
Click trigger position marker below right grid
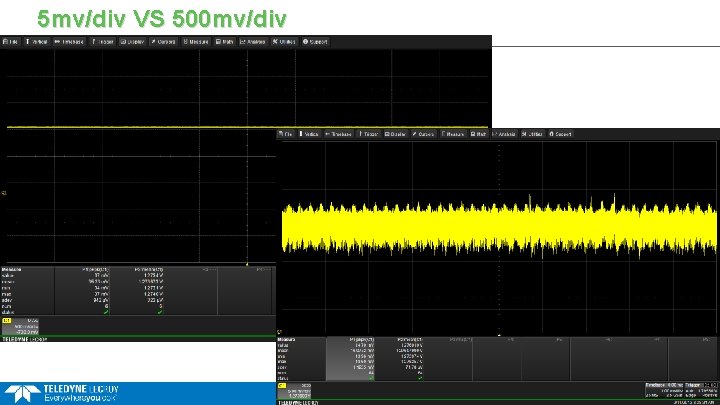coord(499,335)
